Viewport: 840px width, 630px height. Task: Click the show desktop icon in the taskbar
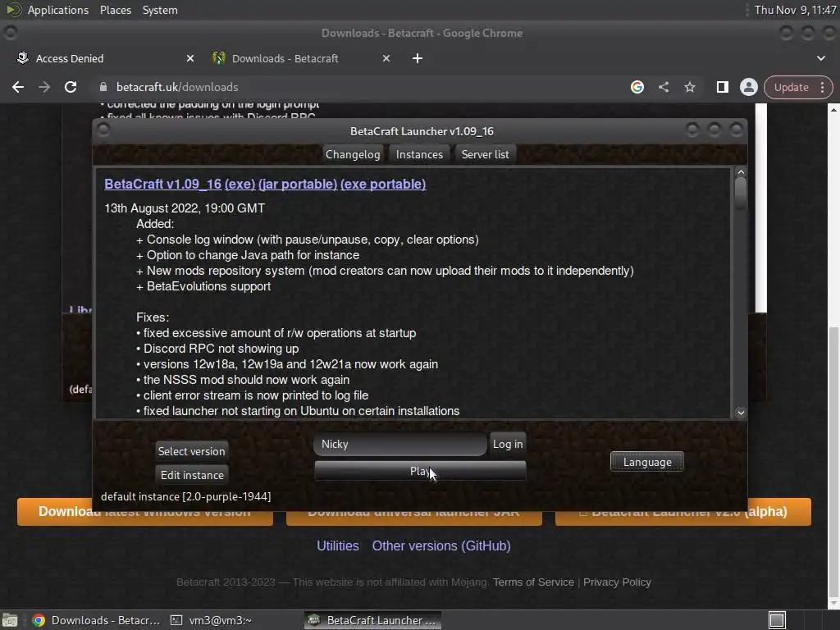pyautogui.click(x=10, y=620)
